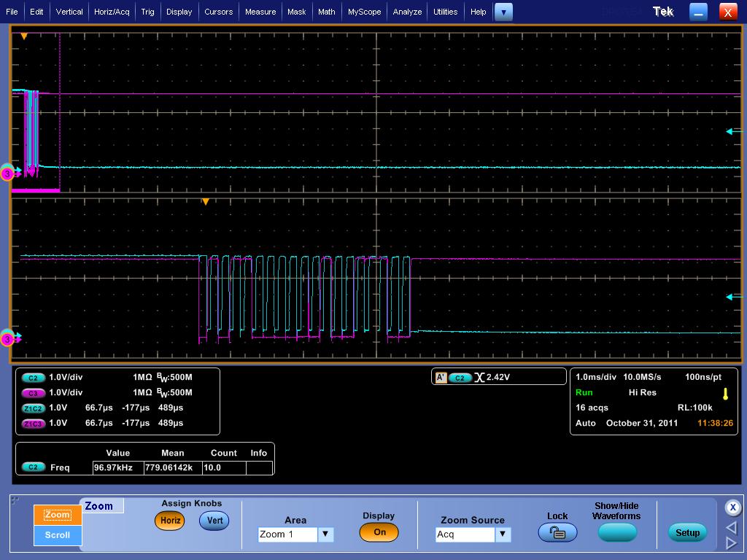
Task: Open the Trig menu
Action: tap(147, 12)
